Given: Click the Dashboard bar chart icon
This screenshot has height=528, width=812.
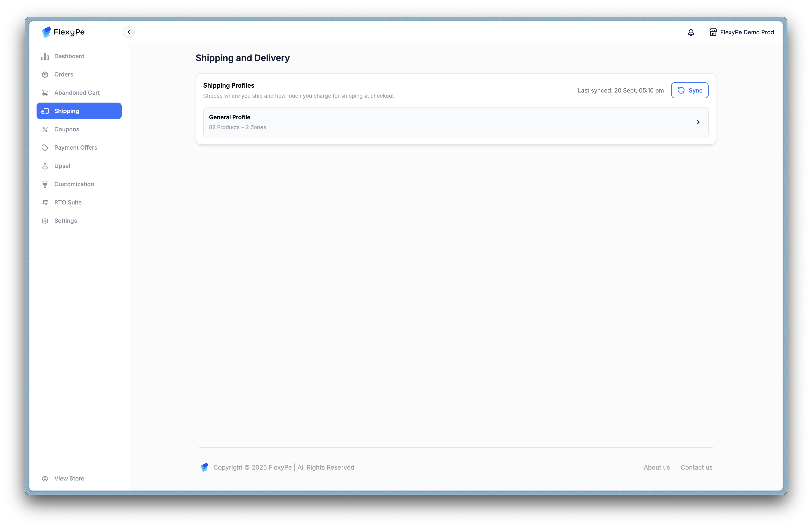Looking at the screenshot, I should 45,56.
